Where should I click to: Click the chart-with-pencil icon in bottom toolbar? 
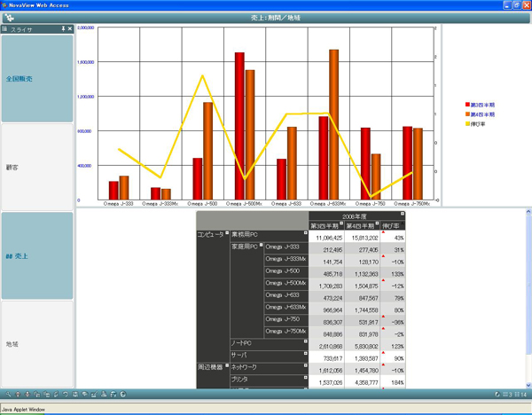94,395
